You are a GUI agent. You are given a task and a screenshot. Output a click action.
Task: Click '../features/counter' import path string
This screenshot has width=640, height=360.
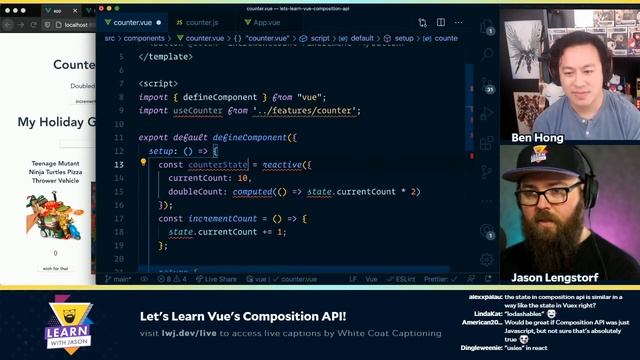[x=304, y=111]
